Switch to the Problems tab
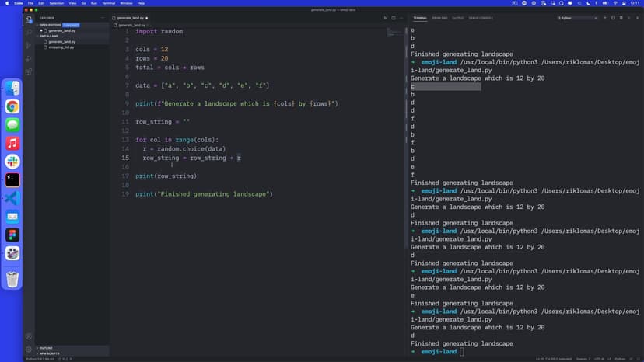Image resolution: width=644 pixels, height=362 pixels. [440, 17]
